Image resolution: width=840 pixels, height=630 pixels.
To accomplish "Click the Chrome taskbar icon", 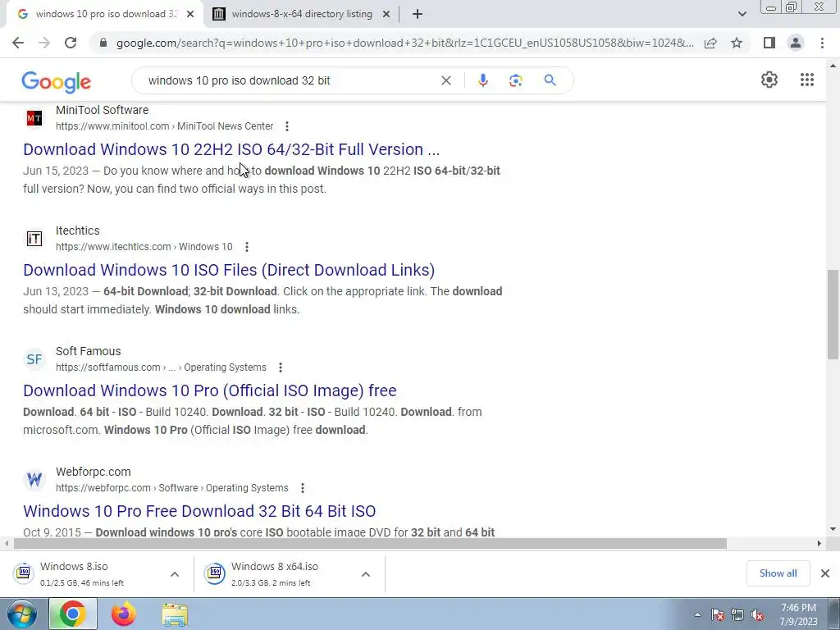I will pyautogui.click(x=73, y=614).
